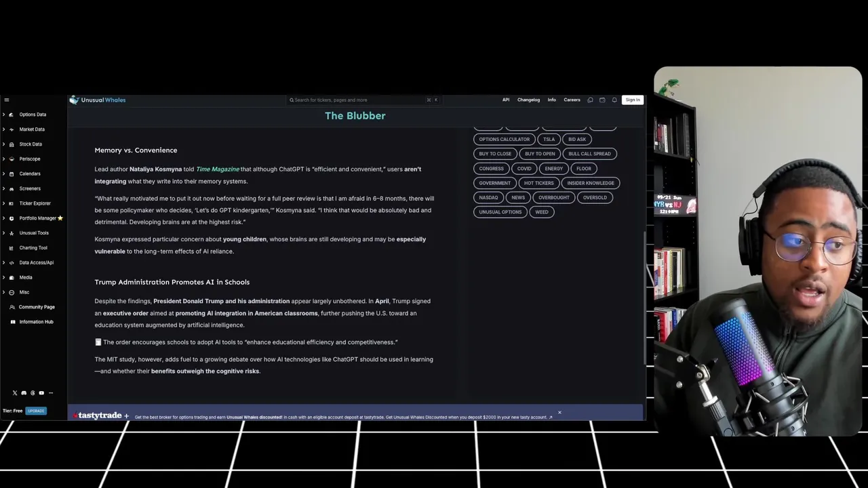The width and height of the screenshot is (868, 488).
Task: Select the NASDAQ tag
Action: (489, 197)
